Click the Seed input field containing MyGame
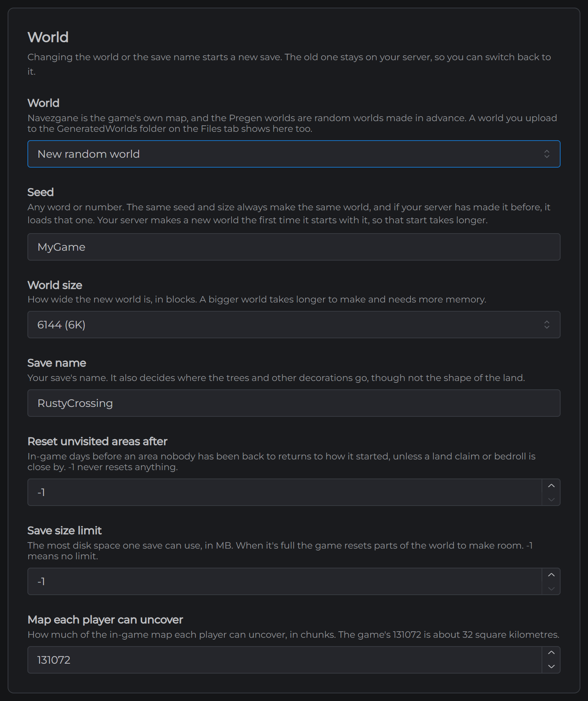The height and width of the screenshot is (701, 588). 294,247
